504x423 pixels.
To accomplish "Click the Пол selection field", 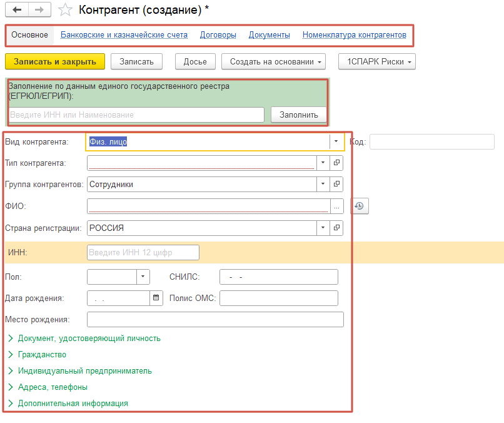I will pyautogui.click(x=112, y=277).
